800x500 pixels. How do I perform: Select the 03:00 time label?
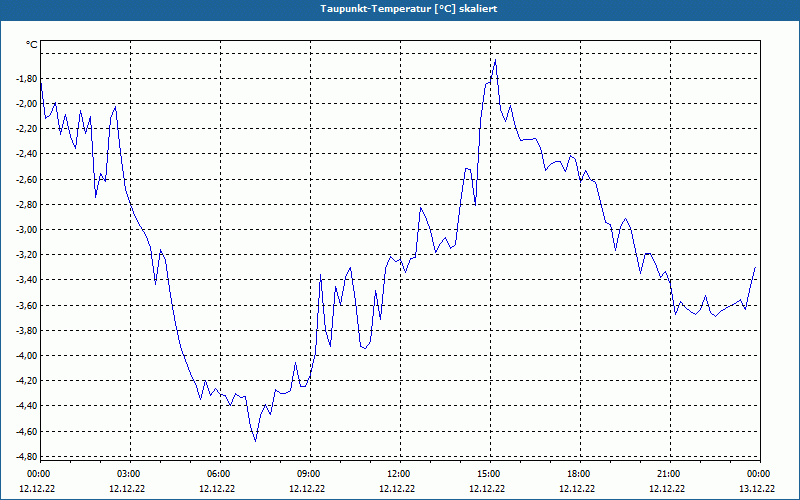coord(130,474)
